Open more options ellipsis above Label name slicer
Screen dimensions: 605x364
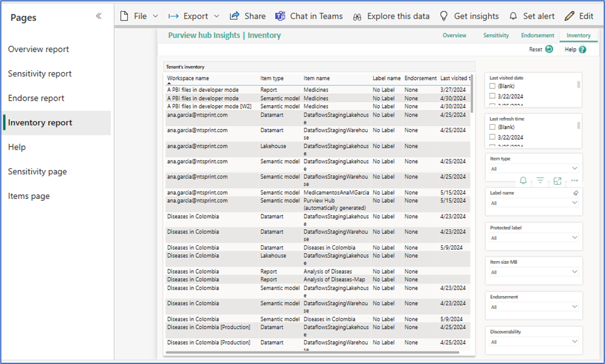click(575, 180)
